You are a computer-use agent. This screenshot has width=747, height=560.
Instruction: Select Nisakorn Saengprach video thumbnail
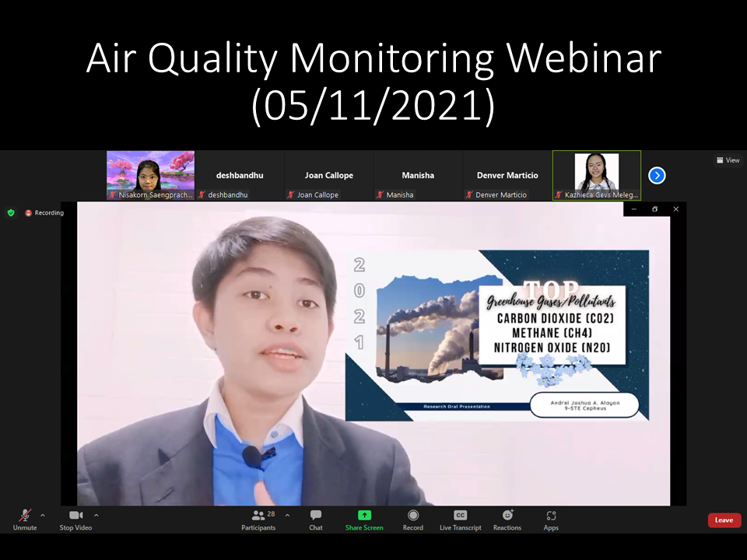pyautogui.click(x=150, y=175)
